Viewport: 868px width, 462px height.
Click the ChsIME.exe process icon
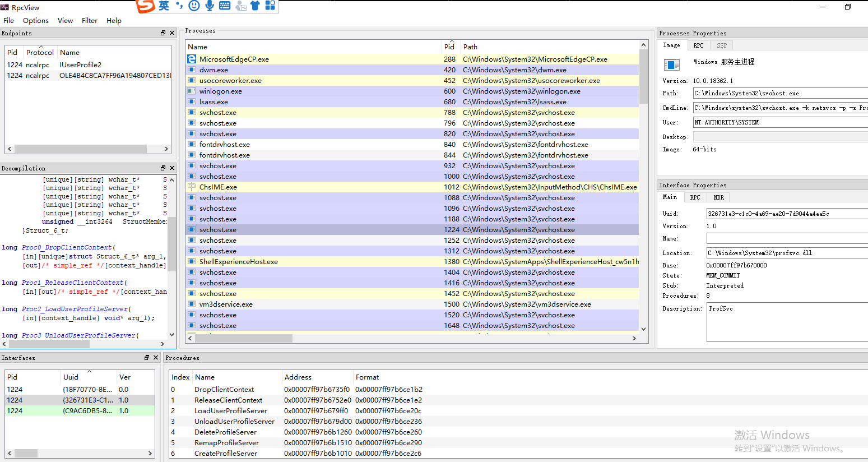pos(192,187)
